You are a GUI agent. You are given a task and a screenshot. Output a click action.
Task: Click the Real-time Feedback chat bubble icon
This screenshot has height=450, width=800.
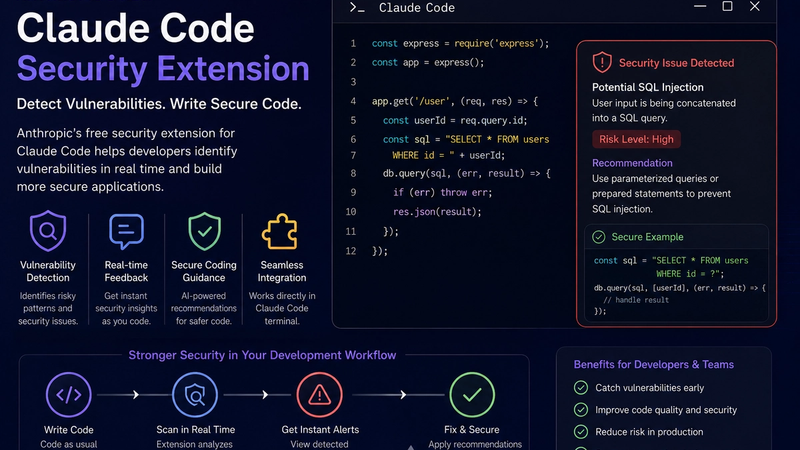click(x=126, y=232)
